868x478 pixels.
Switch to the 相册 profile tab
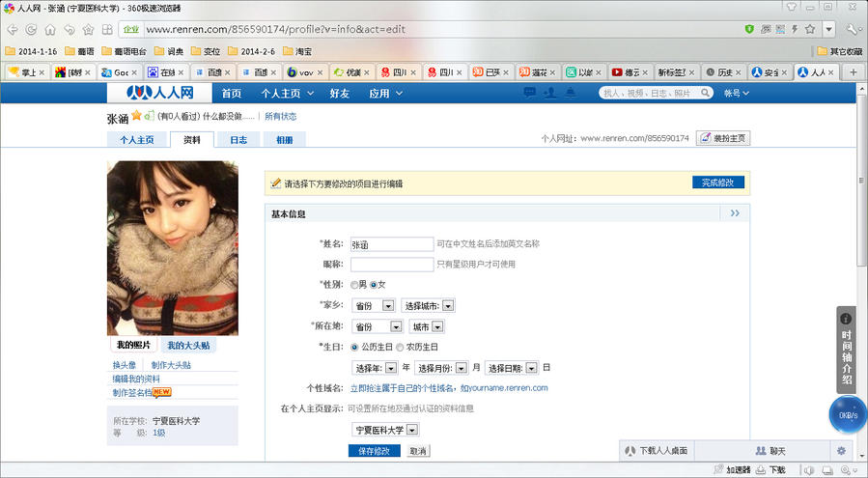coord(285,140)
